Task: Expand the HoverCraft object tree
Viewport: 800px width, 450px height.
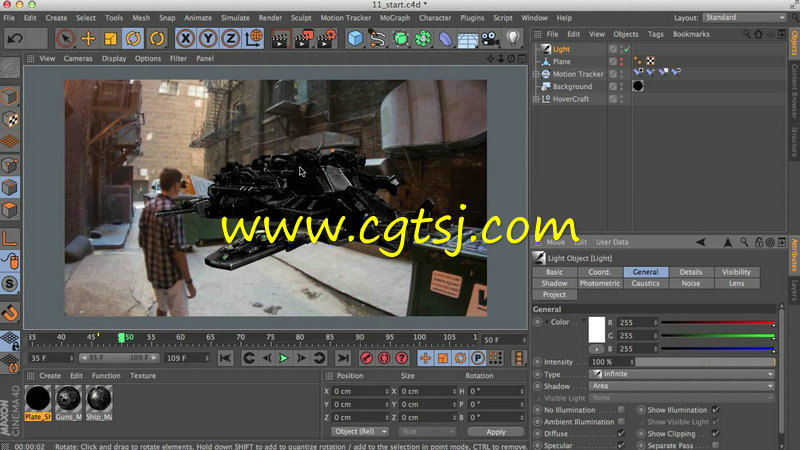Action: coord(536,99)
